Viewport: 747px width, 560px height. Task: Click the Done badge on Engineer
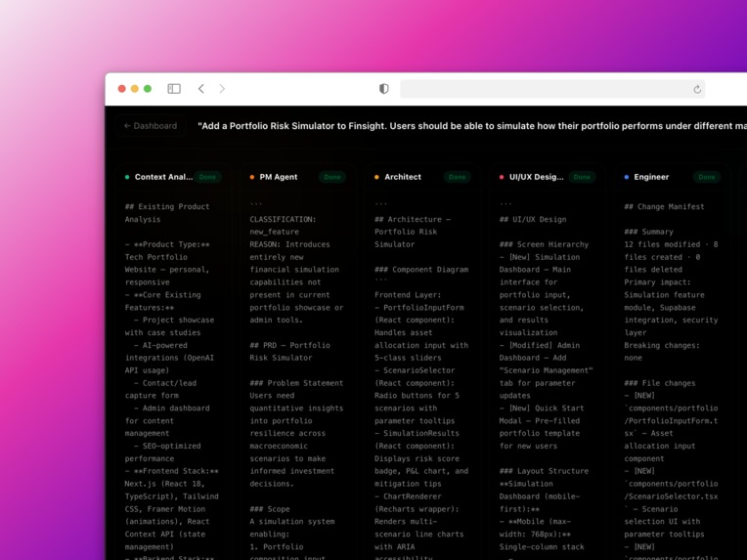pos(707,177)
